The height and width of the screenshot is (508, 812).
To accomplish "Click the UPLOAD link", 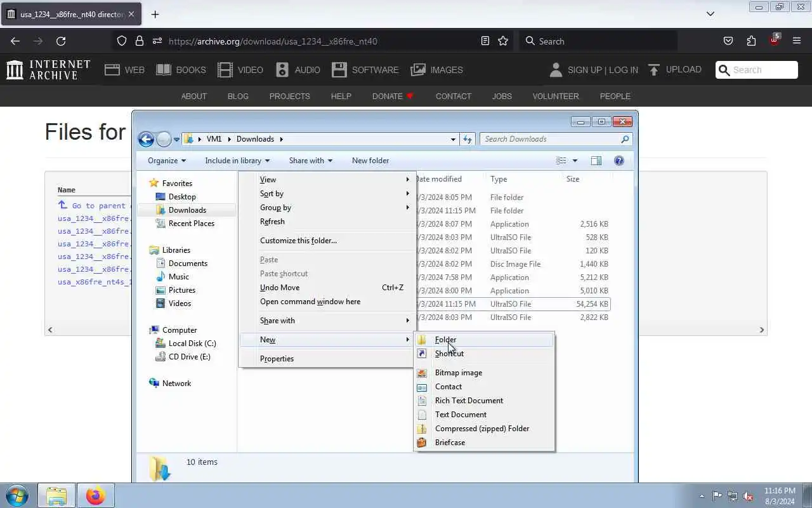I will click(x=674, y=70).
